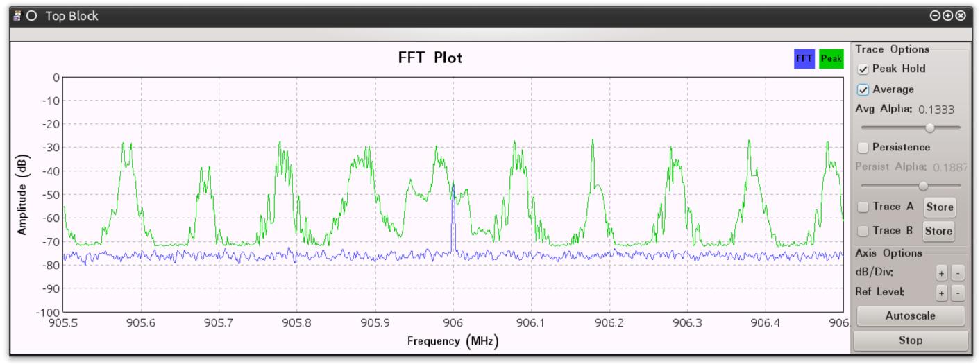Increase dB/Div with the plus button
Image resolution: width=980 pixels, height=364 pixels.
[942, 274]
